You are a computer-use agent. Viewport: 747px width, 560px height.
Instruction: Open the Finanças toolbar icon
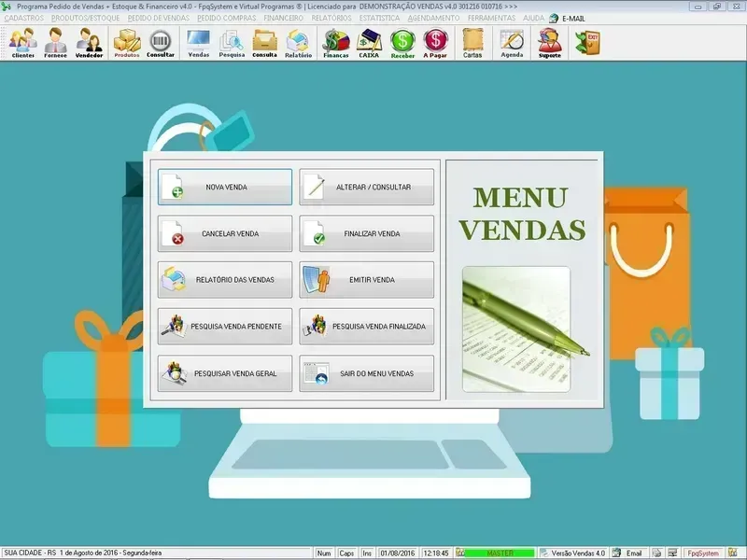335,43
